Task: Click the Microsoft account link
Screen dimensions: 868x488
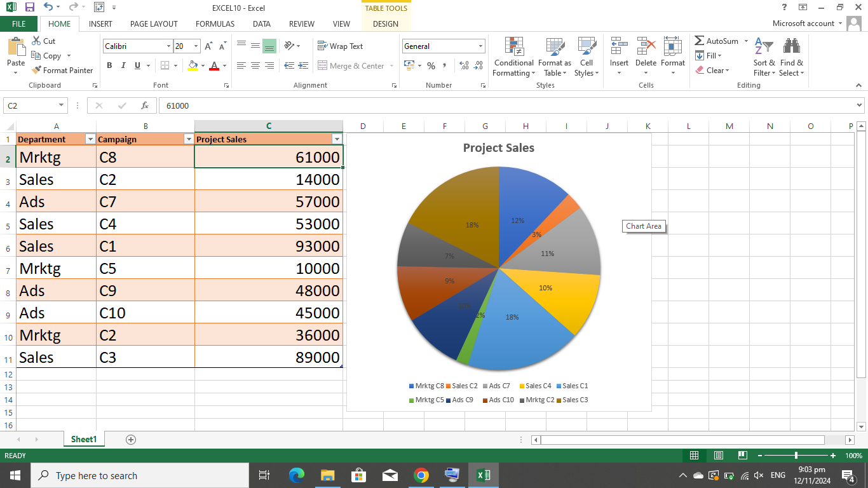Action: click(x=803, y=24)
